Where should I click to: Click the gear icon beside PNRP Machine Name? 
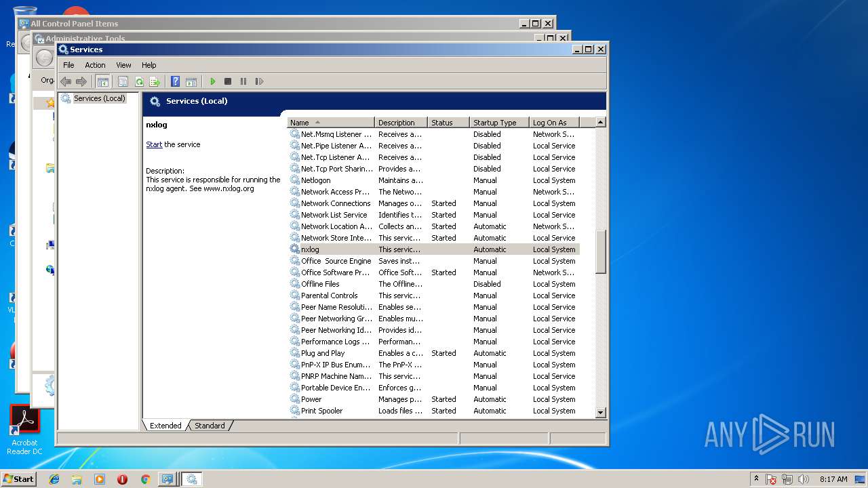(x=295, y=376)
